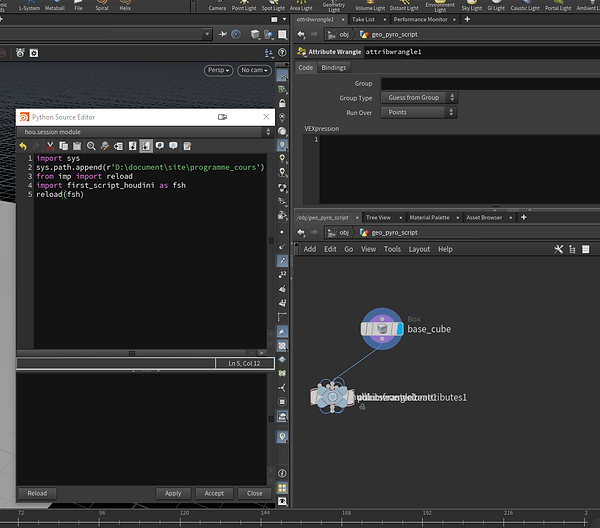600x528 pixels.
Task: Switch to the Tree View tab
Action: click(378, 218)
